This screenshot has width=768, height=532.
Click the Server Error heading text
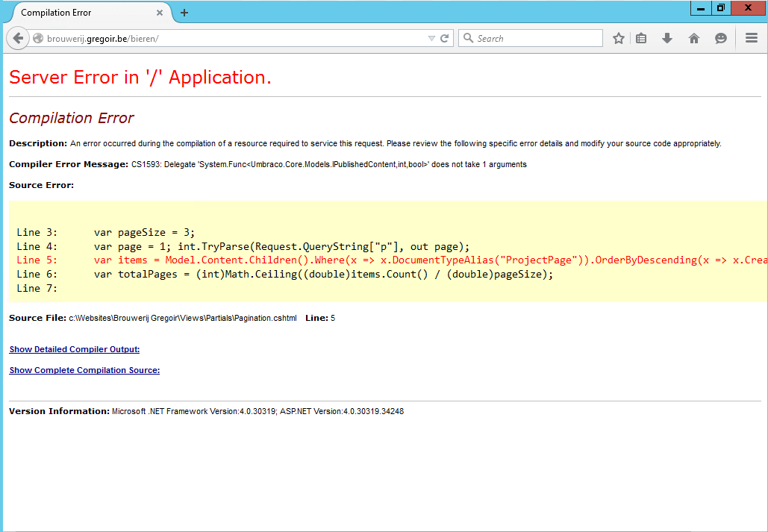click(140, 78)
